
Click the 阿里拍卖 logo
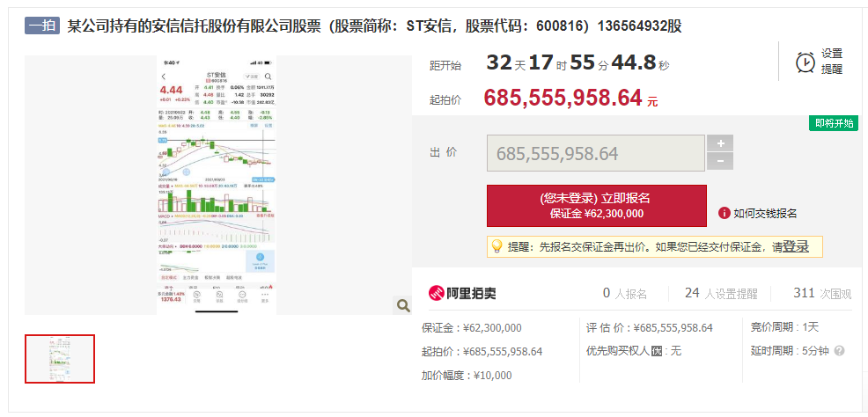[463, 293]
